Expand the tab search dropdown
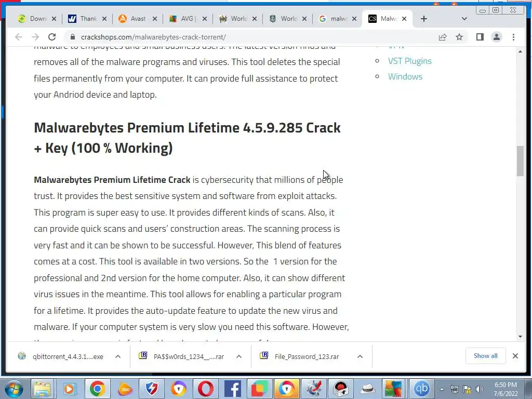This screenshot has height=399, width=532. (464, 19)
